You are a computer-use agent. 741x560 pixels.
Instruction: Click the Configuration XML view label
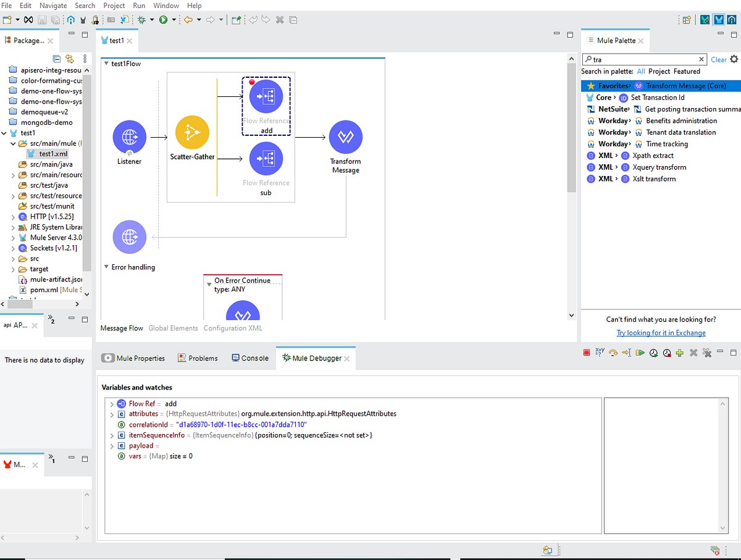coord(232,328)
